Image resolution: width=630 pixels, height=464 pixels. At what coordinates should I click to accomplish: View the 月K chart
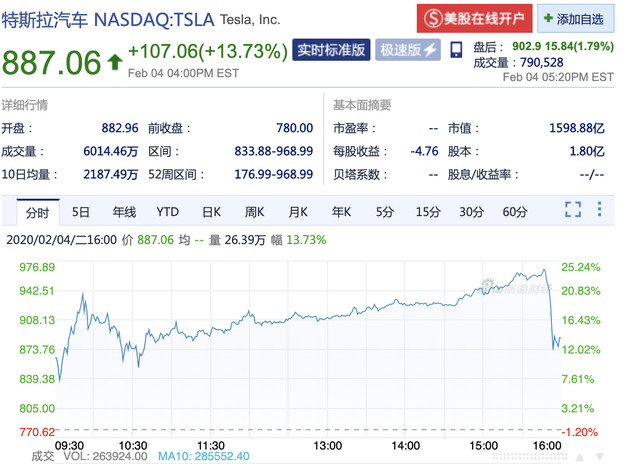click(x=298, y=211)
